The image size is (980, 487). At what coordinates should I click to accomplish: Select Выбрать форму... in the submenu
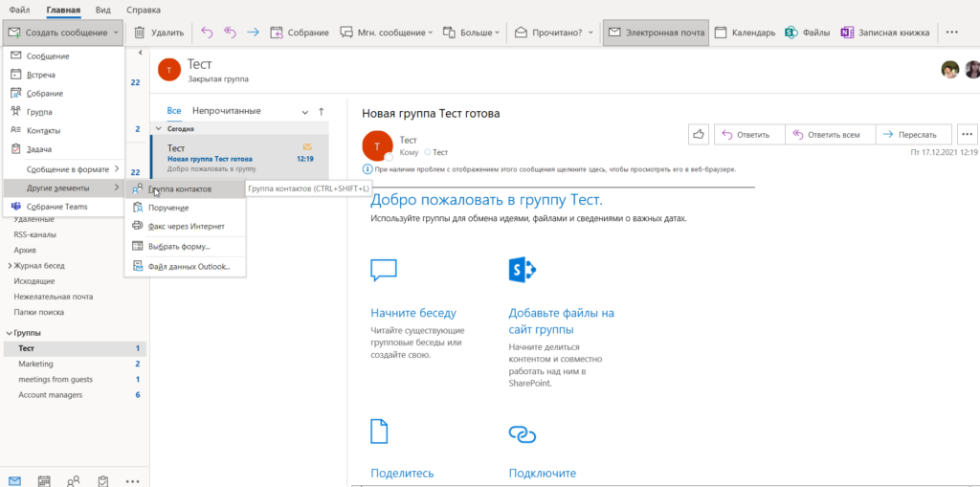pyautogui.click(x=185, y=246)
